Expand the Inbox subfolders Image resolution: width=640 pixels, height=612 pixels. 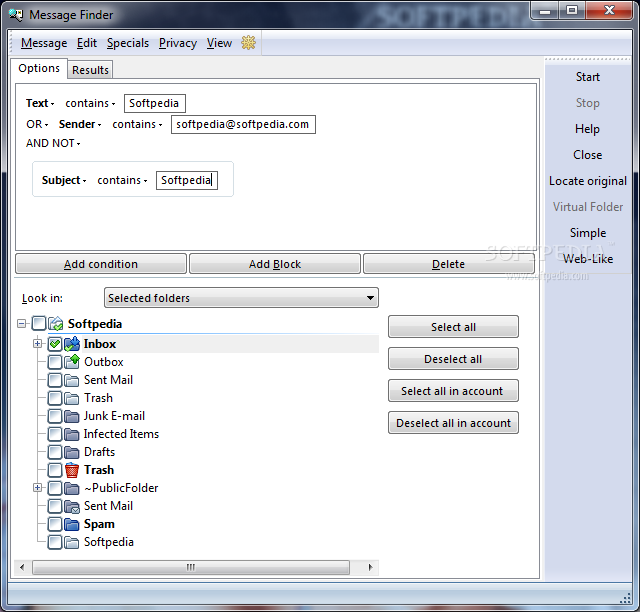38,344
